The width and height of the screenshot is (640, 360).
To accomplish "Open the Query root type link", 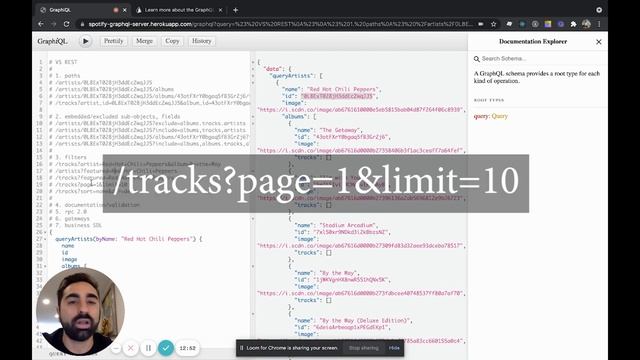I will [499, 116].
